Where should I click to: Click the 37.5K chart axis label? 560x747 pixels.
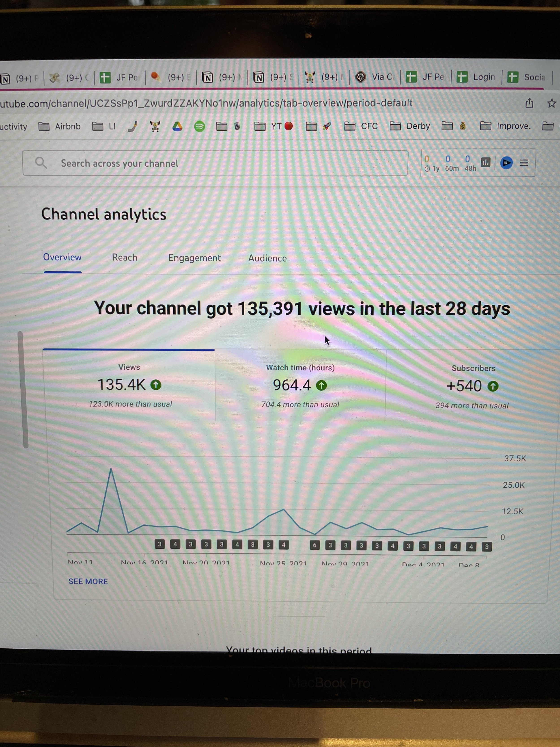point(515,459)
